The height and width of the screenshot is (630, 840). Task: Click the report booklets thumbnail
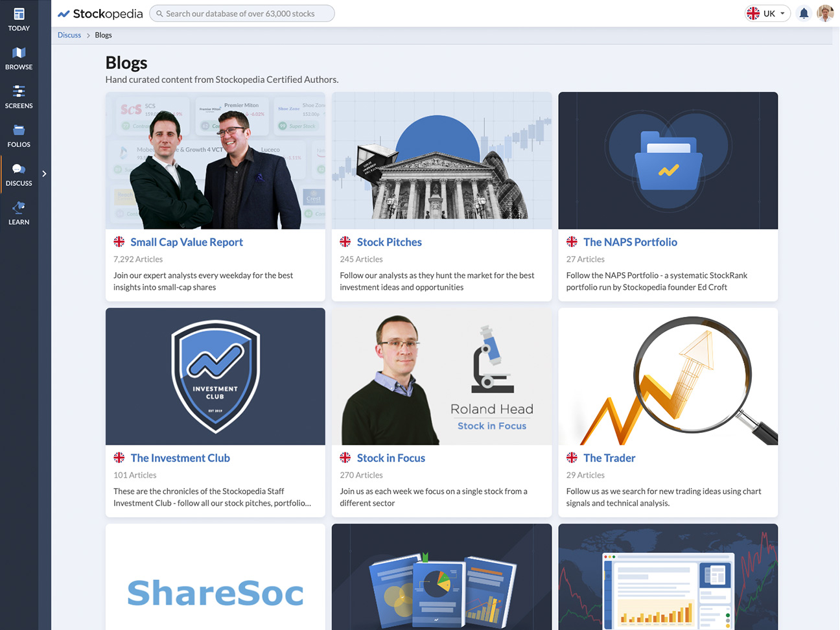441,577
